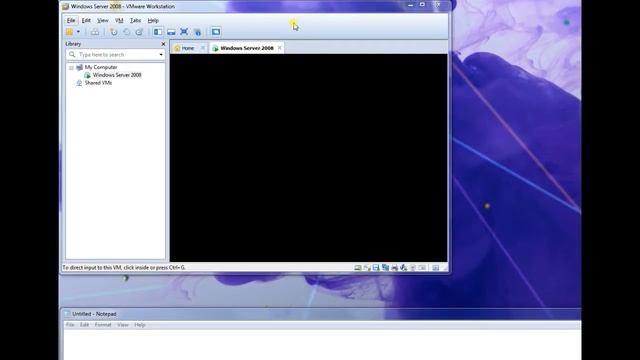This screenshot has height=360, width=640.
Task: Click in the Notepad text area
Action: [321, 345]
